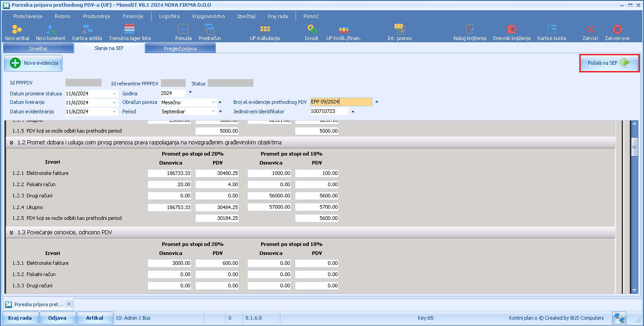Click the Pošalji na SEF button
644x326 pixels.
tap(609, 63)
